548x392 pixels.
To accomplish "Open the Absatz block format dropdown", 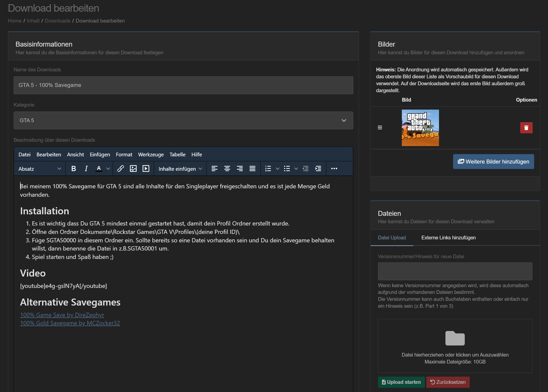I will pos(40,169).
